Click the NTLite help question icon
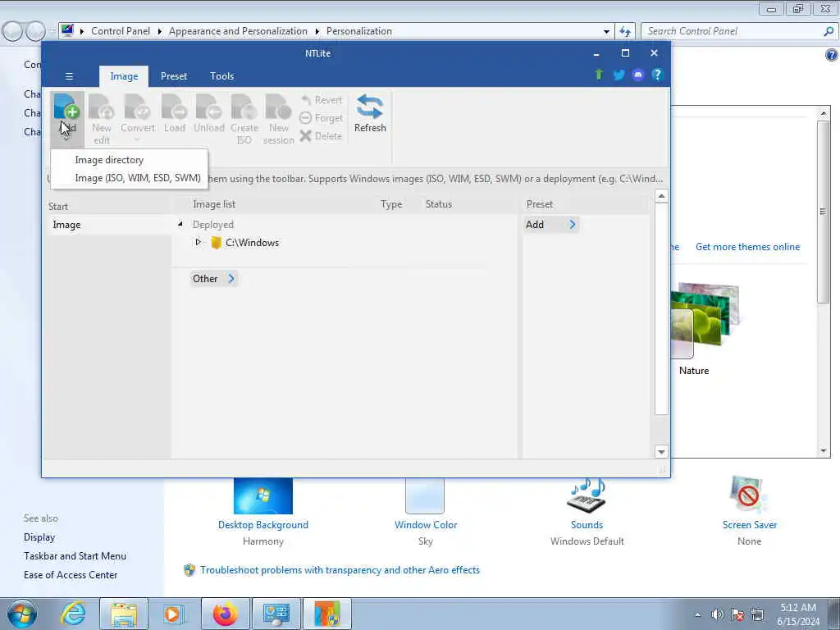The image size is (840, 630). (x=657, y=75)
